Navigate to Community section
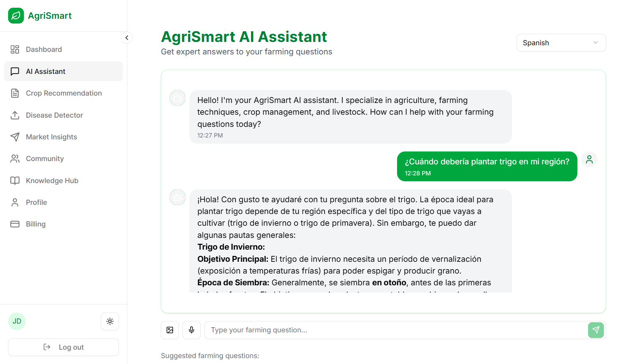The height and width of the screenshot is (364, 637). 45,159
